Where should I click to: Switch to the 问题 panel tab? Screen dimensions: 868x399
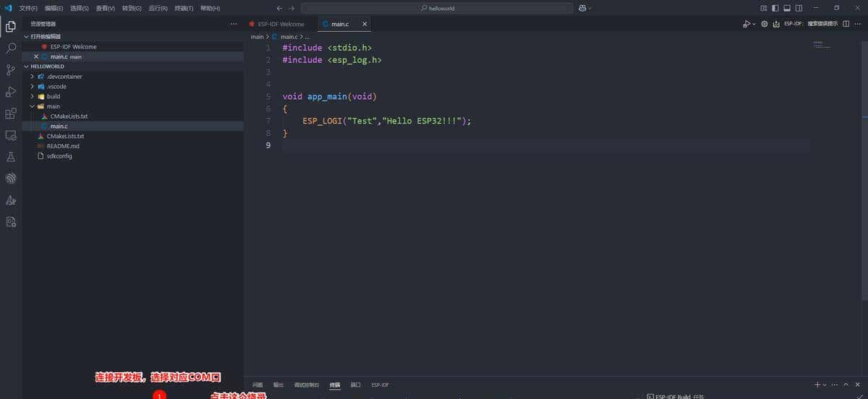pos(258,385)
